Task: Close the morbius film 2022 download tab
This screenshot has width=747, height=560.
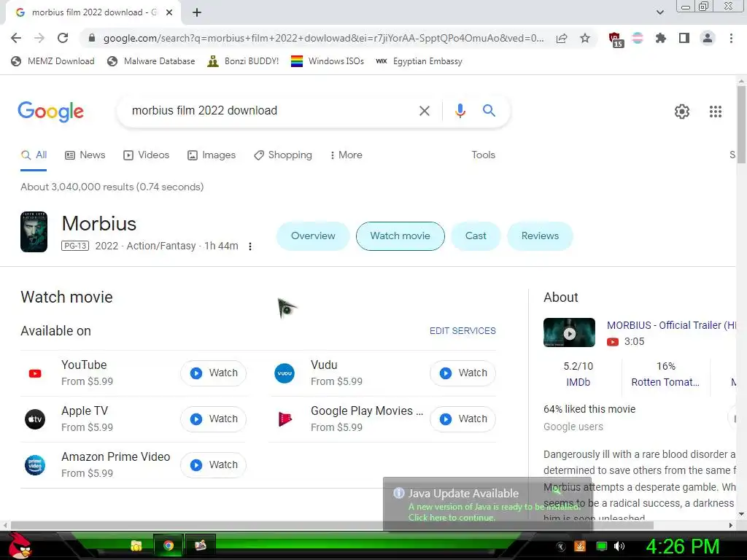Action: point(169,12)
